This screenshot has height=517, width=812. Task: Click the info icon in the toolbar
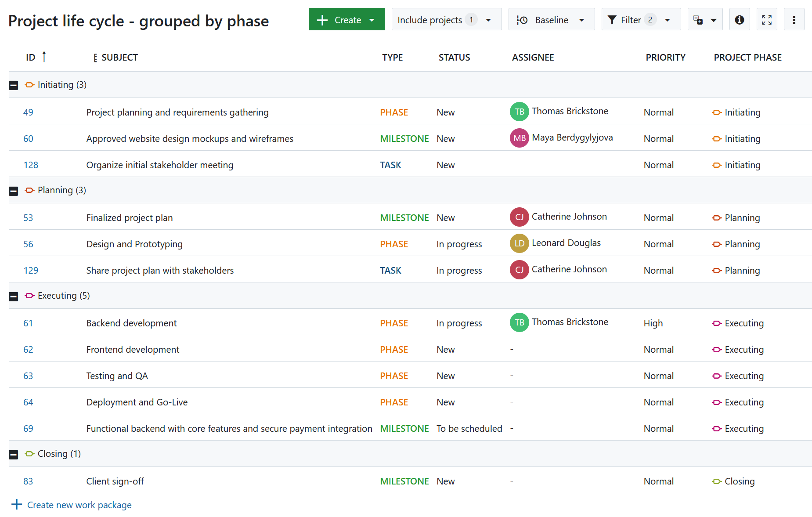tap(740, 19)
